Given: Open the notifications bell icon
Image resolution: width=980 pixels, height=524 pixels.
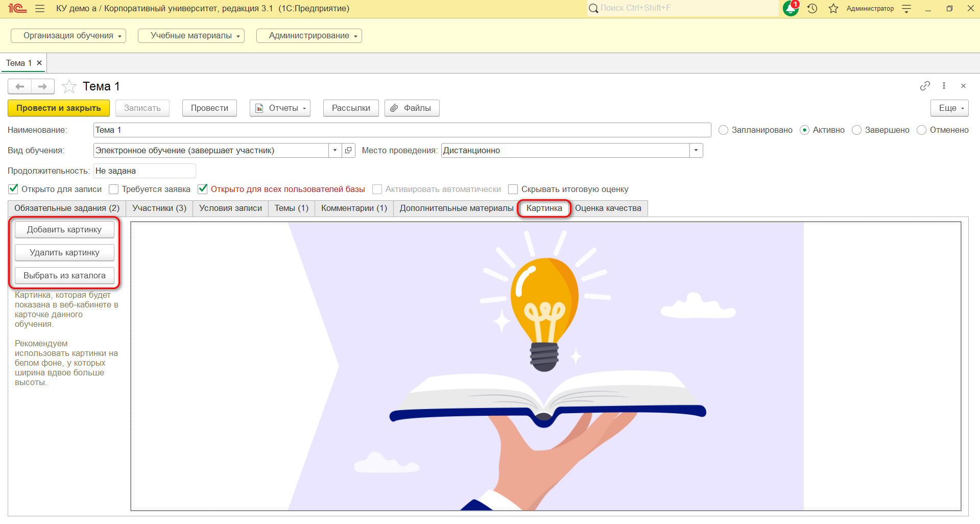Looking at the screenshot, I should pos(791,8).
